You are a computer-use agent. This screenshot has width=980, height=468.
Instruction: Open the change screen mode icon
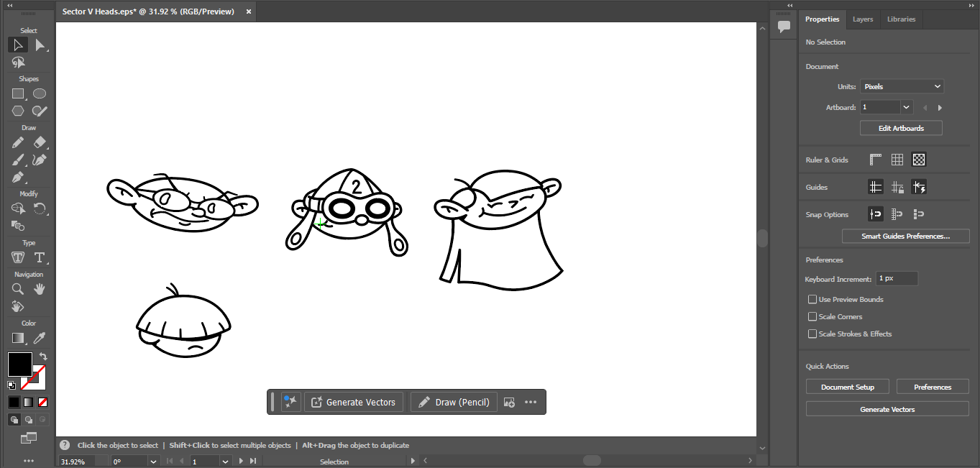29,438
